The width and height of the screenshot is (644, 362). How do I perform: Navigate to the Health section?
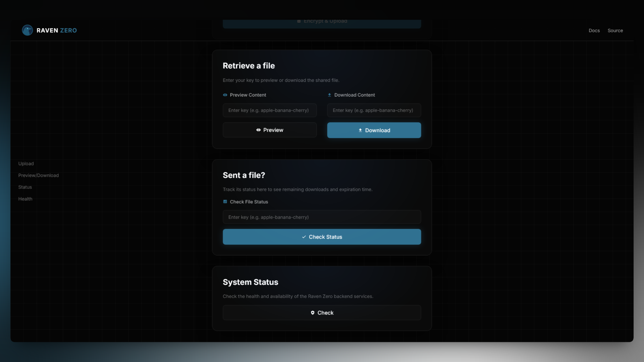pyautogui.click(x=25, y=199)
